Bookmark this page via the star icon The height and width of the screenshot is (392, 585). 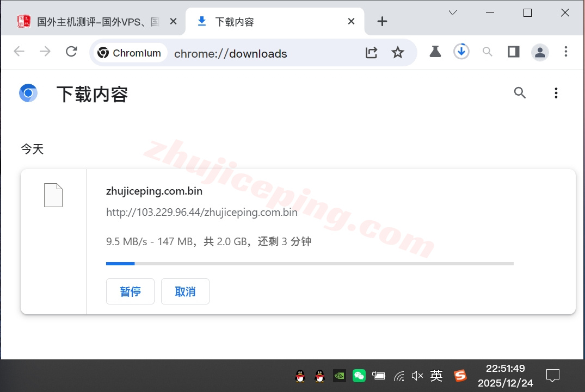398,52
